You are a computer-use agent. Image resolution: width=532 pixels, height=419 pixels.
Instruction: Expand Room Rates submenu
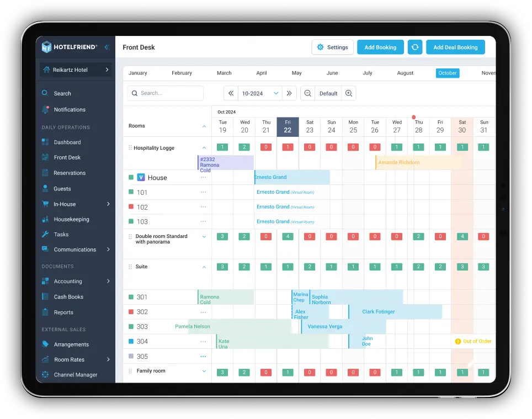(x=108, y=359)
